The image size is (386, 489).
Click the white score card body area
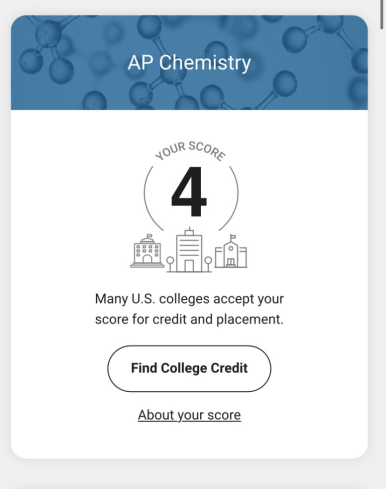pos(189,284)
